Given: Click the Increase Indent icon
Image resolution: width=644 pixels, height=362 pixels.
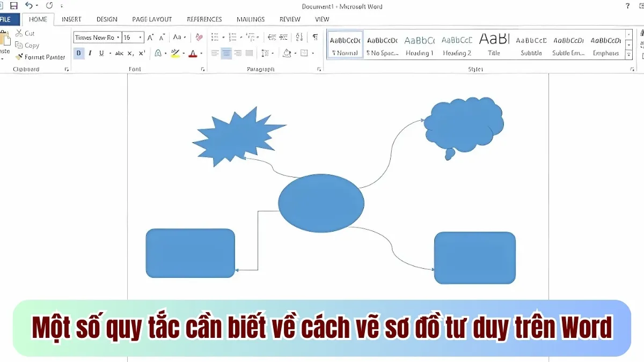Looking at the screenshot, I should point(283,38).
